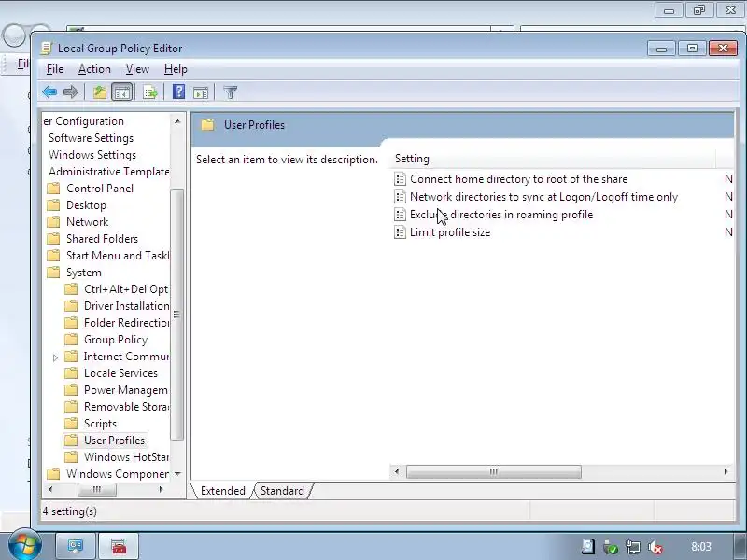The width and height of the screenshot is (747, 560).
Task: Open the Windows Start orb
Action: click(24, 544)
